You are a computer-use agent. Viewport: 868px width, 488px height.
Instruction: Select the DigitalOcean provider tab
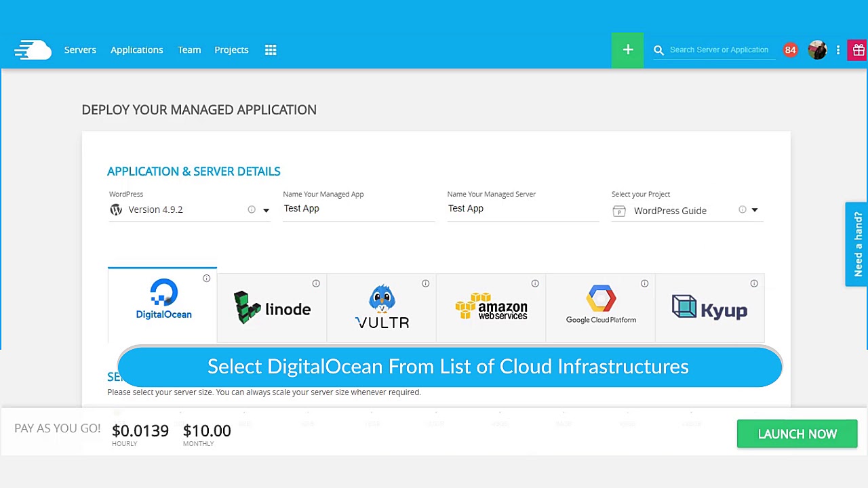[163, 305]
